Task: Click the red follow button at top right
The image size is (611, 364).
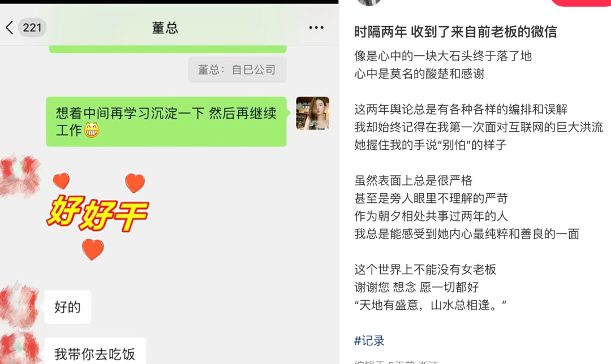Action: pyautogui.click(x=580, y=3)
